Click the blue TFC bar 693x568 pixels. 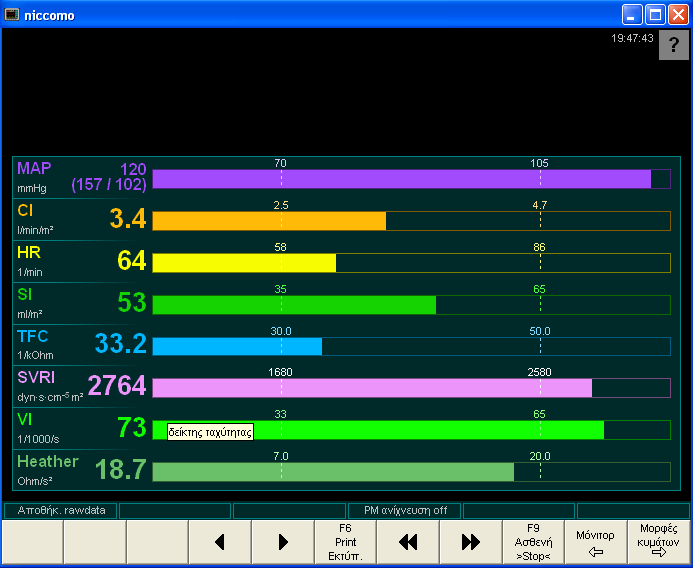tap(411, 347)
